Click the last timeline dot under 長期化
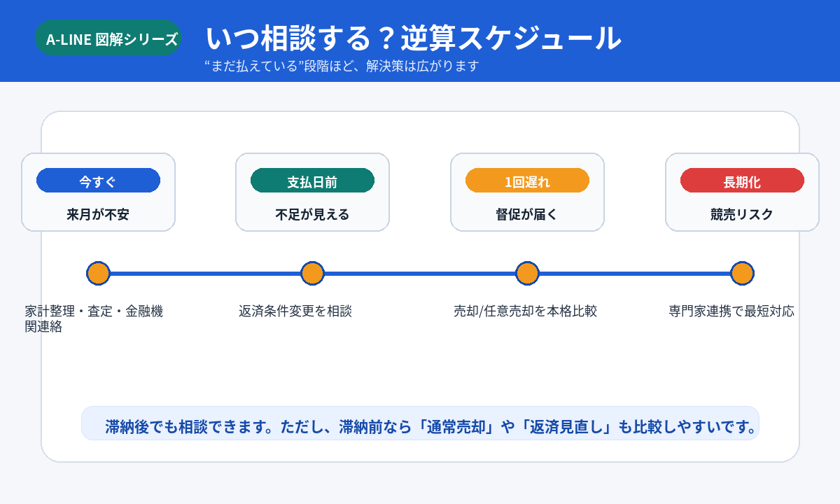The height and width of the screenshot is (504, 840). coord(742,273)
